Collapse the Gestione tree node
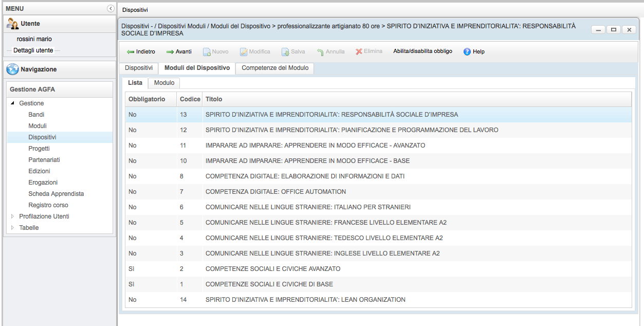 tap(12, 103)
